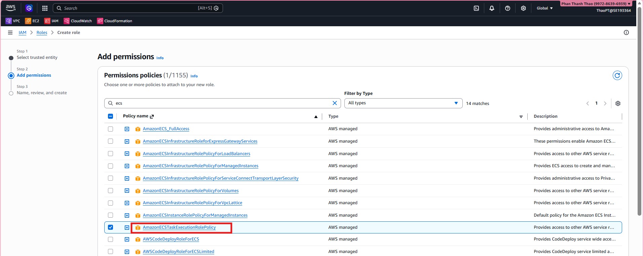Open the CloudShell terminal icon
Screen dimensions: 644x256
pyautogui.click(x=476, y=8)
